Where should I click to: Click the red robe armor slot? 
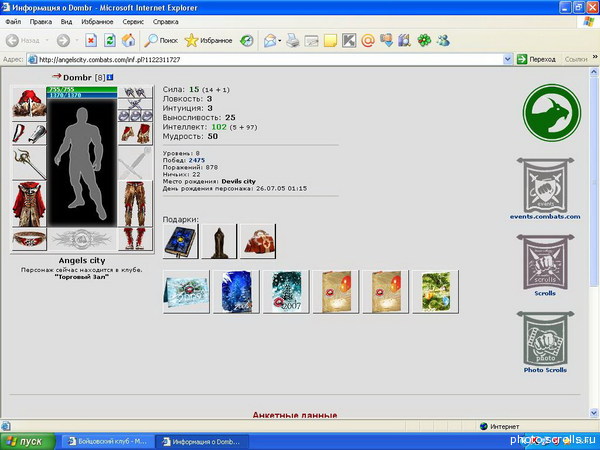[29, 204]
